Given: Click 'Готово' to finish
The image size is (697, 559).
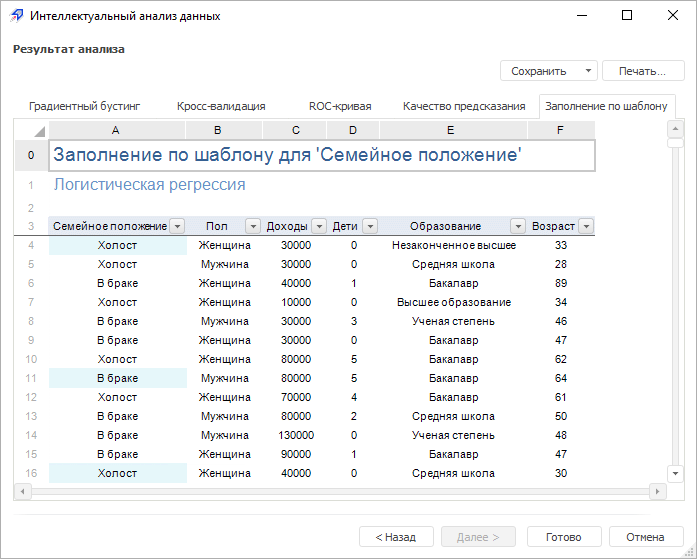Looking at the screenshot, I should tap(563, 537).
